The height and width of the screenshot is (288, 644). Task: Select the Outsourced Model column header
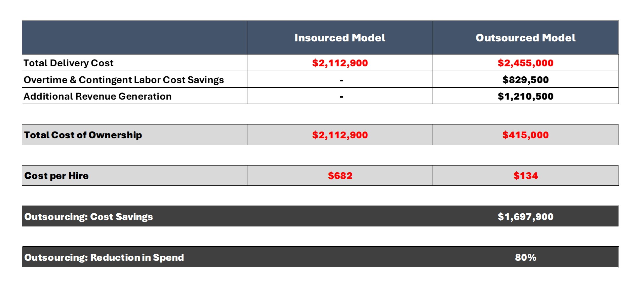pyautogui.click(x=525, y=38)
